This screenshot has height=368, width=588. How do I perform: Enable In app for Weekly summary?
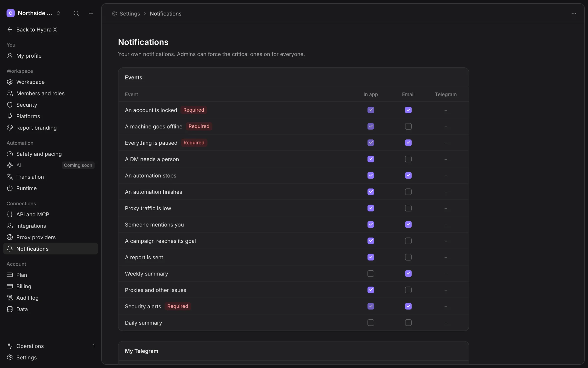tap(371, 274)
